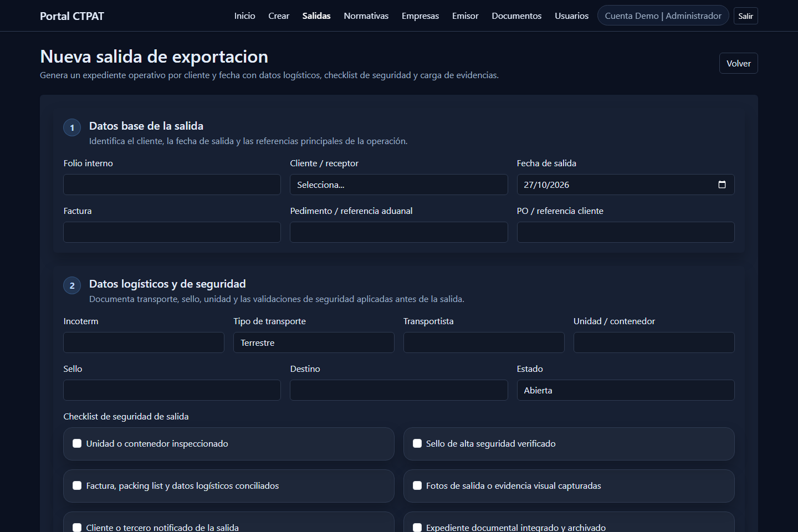Click the Cuenta Demo | Administrador account pill
Screen dimensions: 798x532
click(663, 16)
